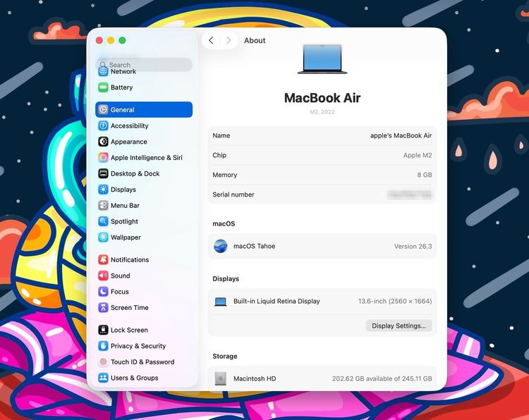Click the Chip row label

tap(219, 155)
